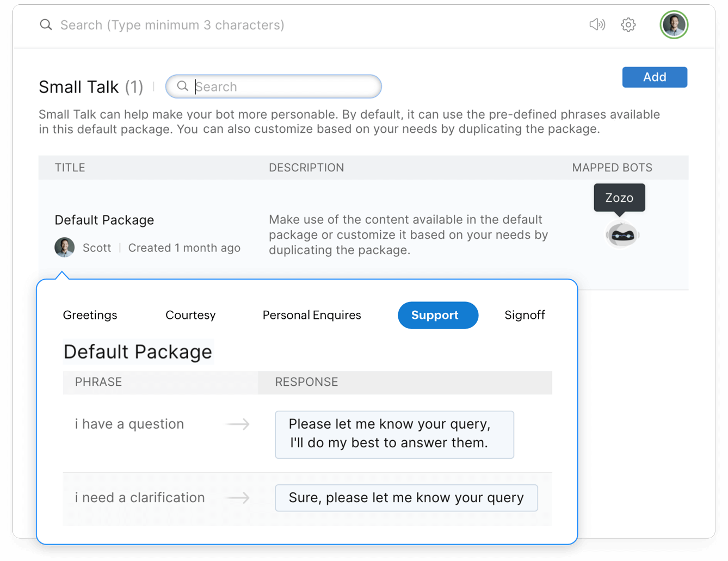Screen dimensions: 728x561
Task: Click the Default Package title in the table
Action: click(x=104, y=220)
